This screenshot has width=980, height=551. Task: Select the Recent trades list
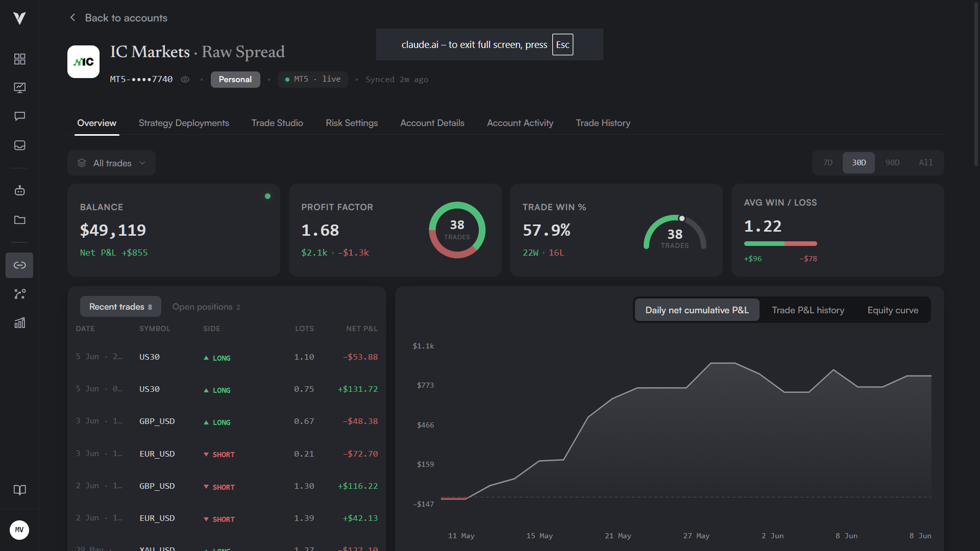coord(120,307)
